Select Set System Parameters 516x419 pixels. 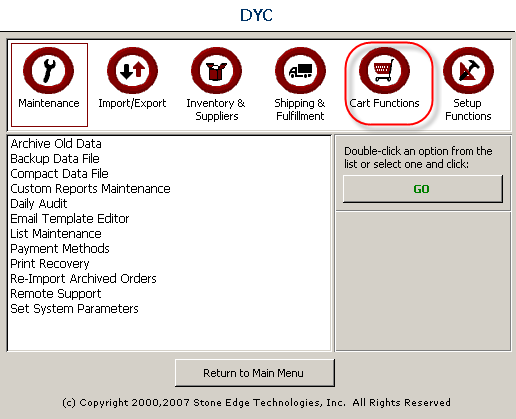tap(74, 309)
